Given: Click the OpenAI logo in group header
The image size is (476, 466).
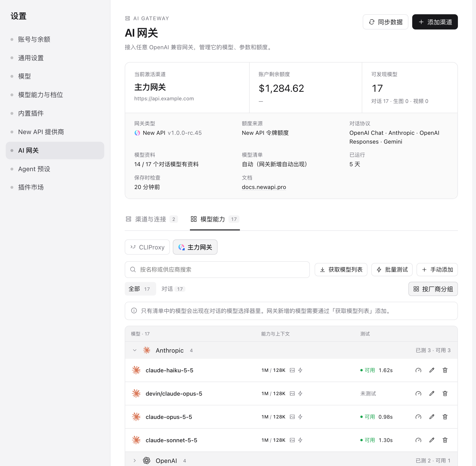Looking at the screenshot, I should (147, 460).
